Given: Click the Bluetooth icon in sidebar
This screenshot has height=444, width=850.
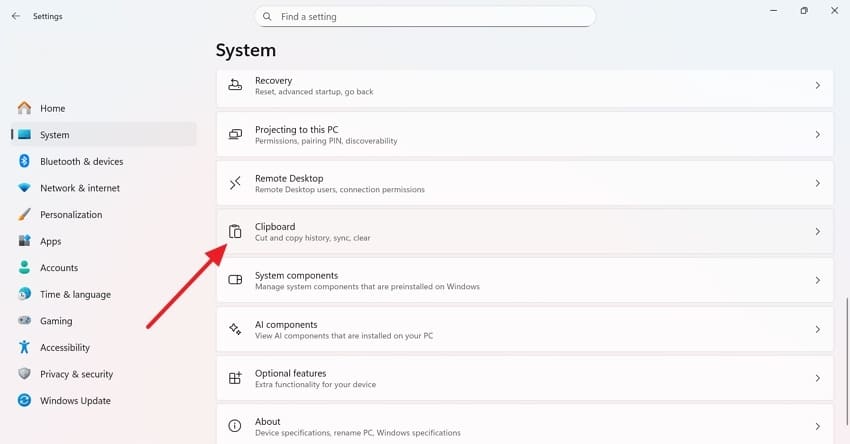Looking at the screenshot, I should click(x=24, y=161).
